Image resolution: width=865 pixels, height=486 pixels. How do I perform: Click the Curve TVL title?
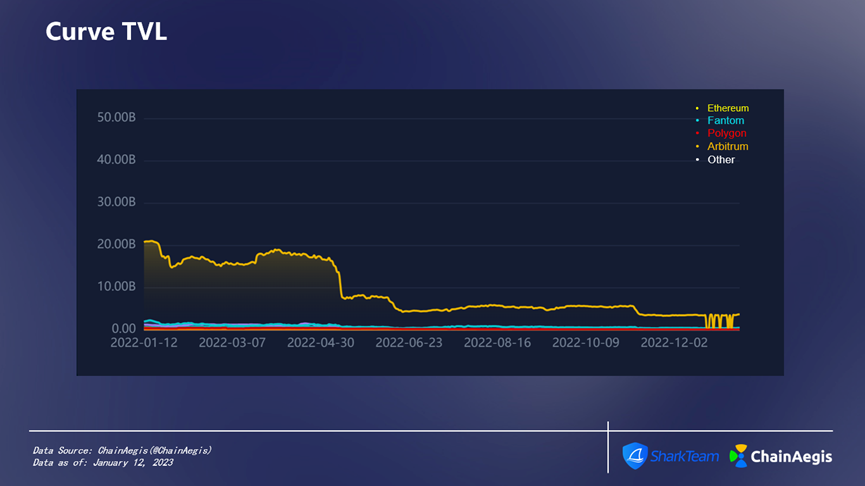tap(106, 31)
